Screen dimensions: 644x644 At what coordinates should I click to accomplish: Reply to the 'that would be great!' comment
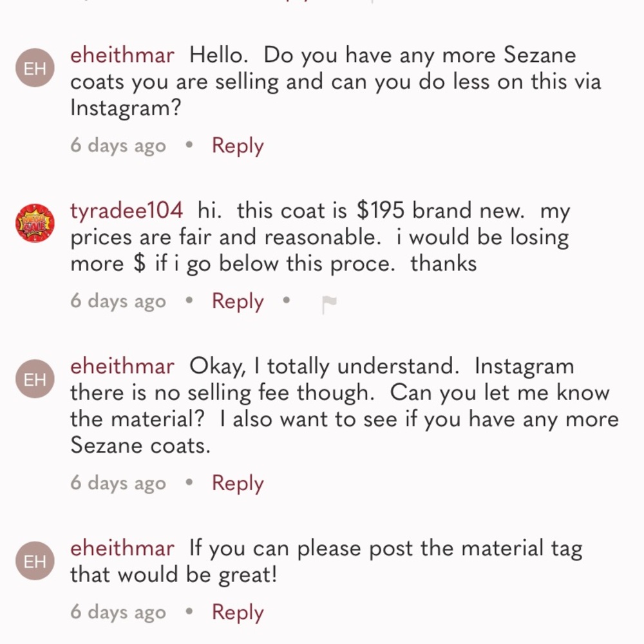coord(238,612)
